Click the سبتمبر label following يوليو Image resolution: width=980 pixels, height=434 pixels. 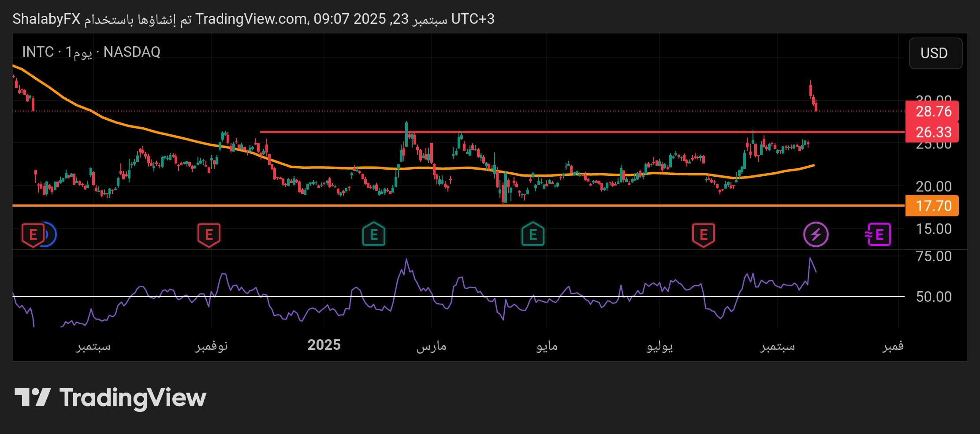[778, 346]
